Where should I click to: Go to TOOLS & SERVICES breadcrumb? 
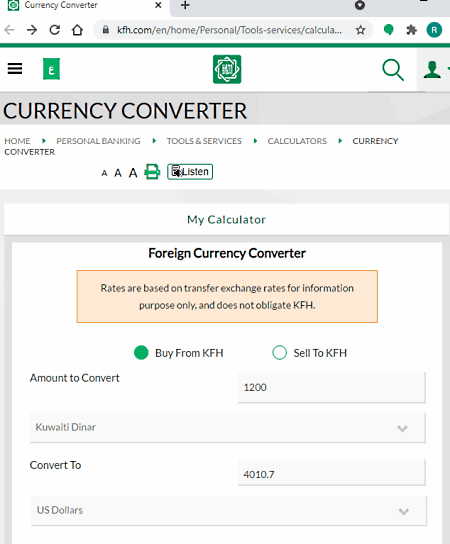click(x=204, y=141)
